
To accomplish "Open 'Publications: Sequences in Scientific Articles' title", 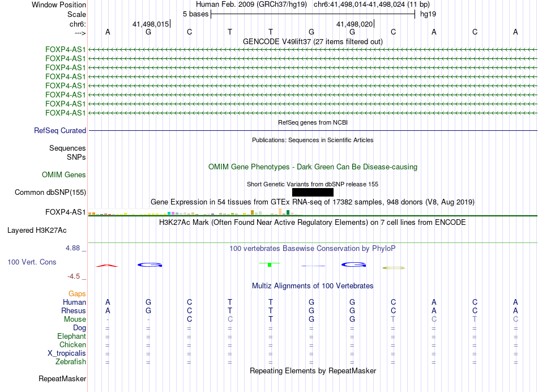I will click(313, 140).
